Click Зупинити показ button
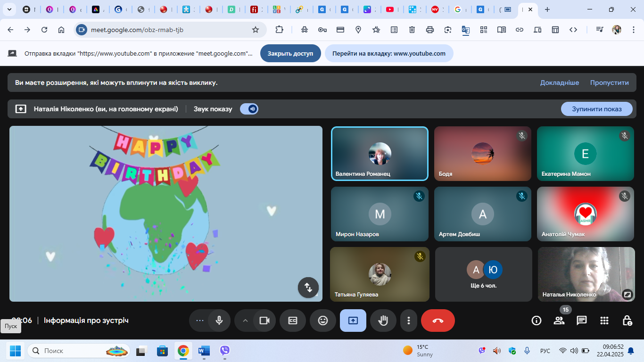The height and width of the screenshot is (362, 644). click(x=596, y=109)
